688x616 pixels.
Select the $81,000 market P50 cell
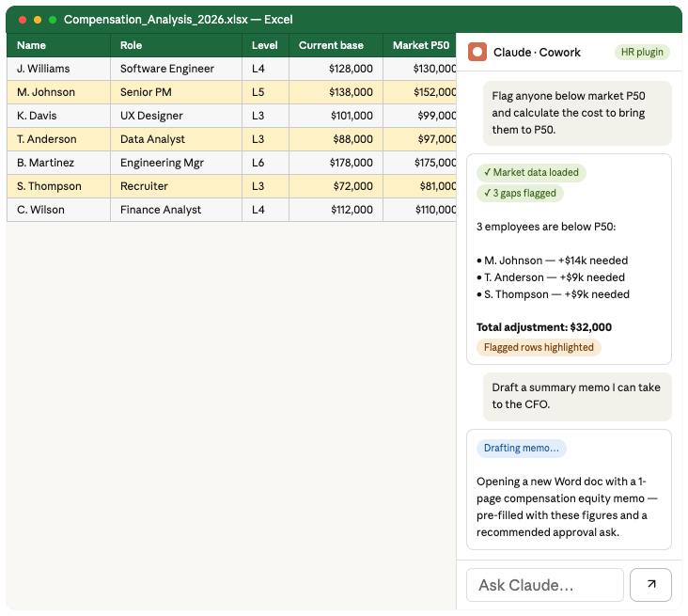419,186
